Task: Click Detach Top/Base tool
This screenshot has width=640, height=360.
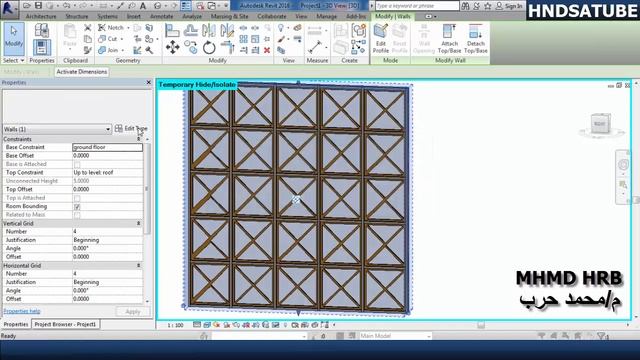Action: (476, 39)
